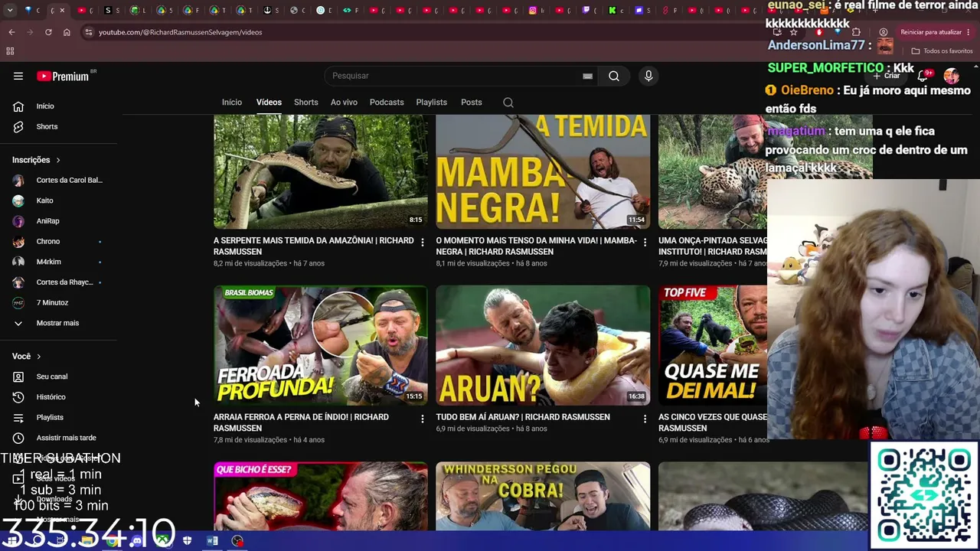980x551 pixels.
Task: Go back one page in the browser
Action: pos(11,32)
